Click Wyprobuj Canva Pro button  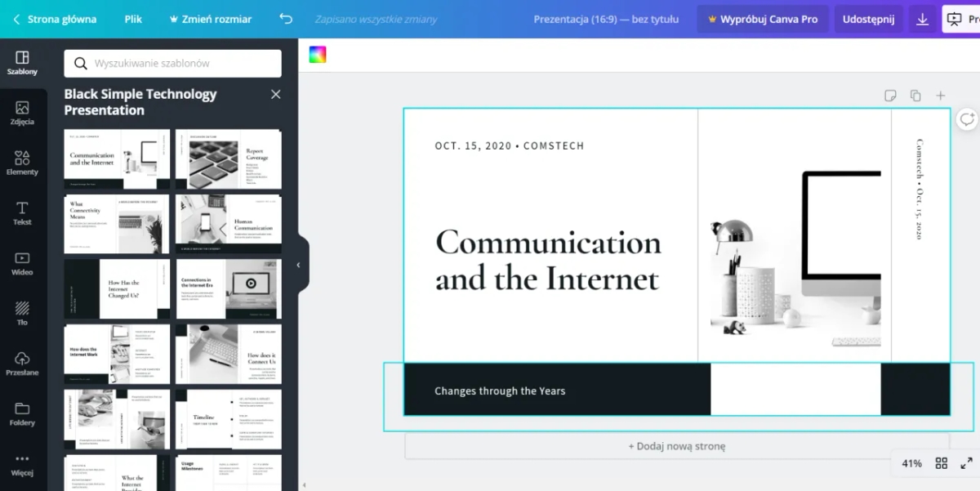[762, 19]
